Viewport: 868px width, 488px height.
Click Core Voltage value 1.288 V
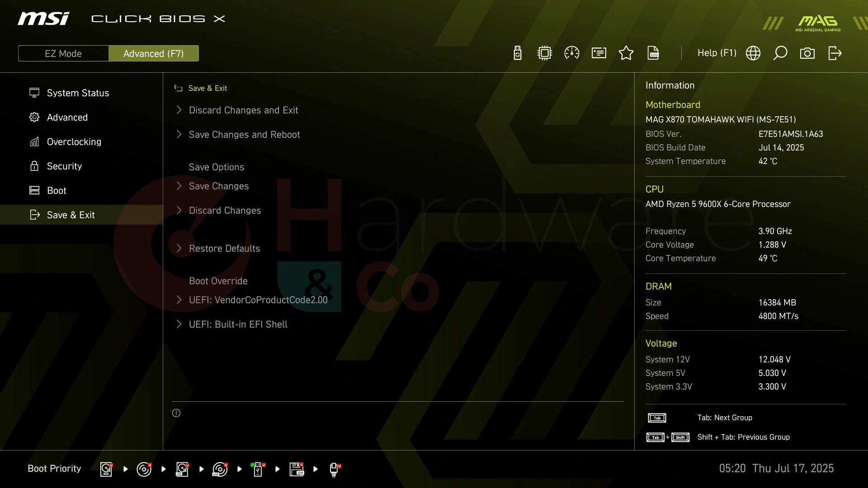[772, 245]
